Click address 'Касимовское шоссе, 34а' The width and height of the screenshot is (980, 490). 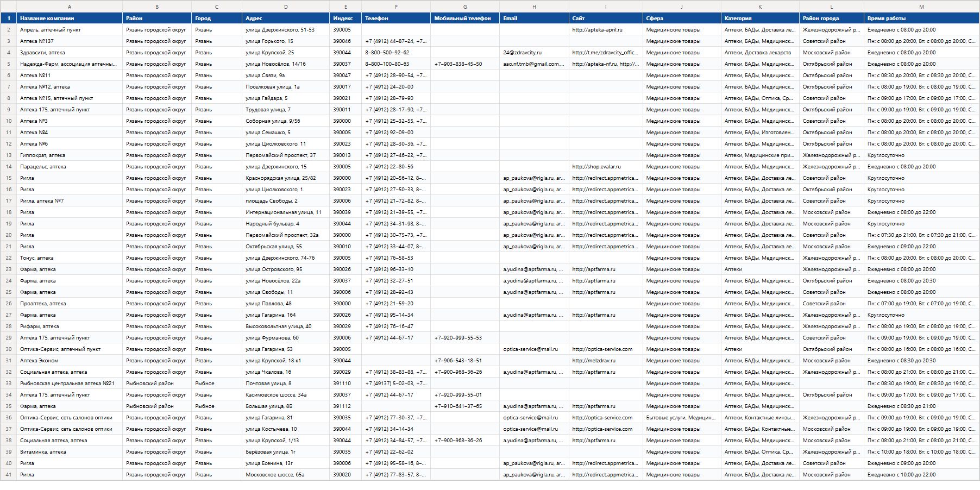click(x=286, y=394)
